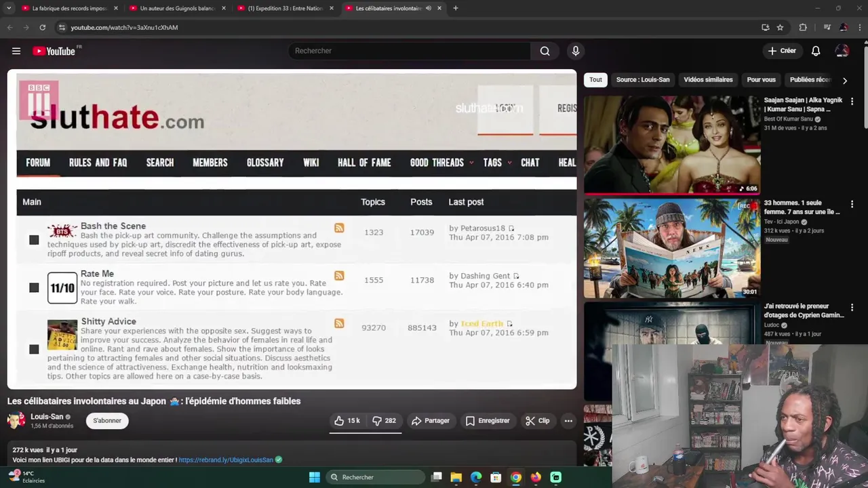This screenshot has height=488, width=868.
Task: Start voice search with microphone icon
Action: [x=576, y=51]
